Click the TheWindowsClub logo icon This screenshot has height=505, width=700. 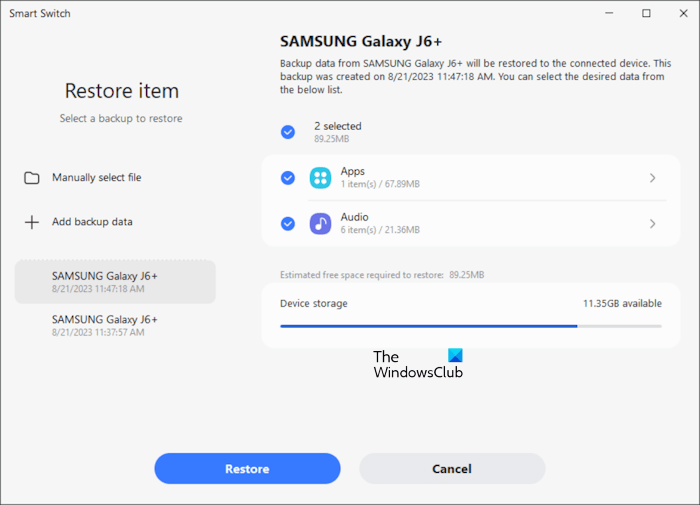coord(455,355)
